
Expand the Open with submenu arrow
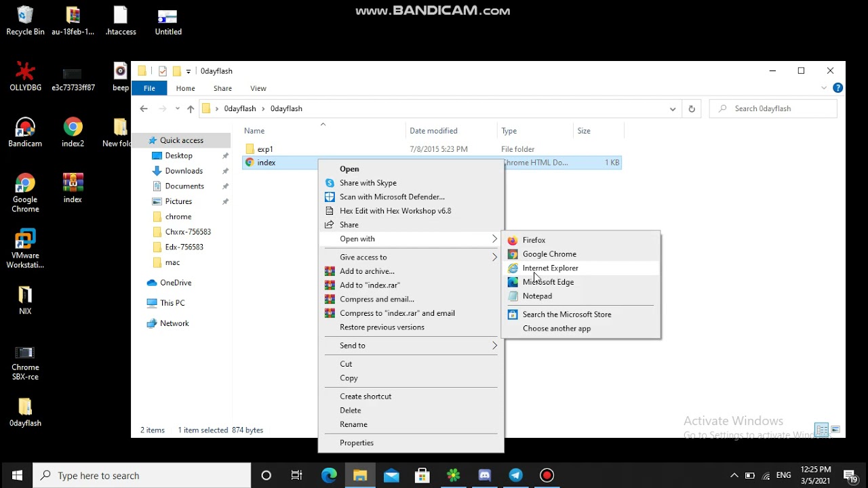494,239
